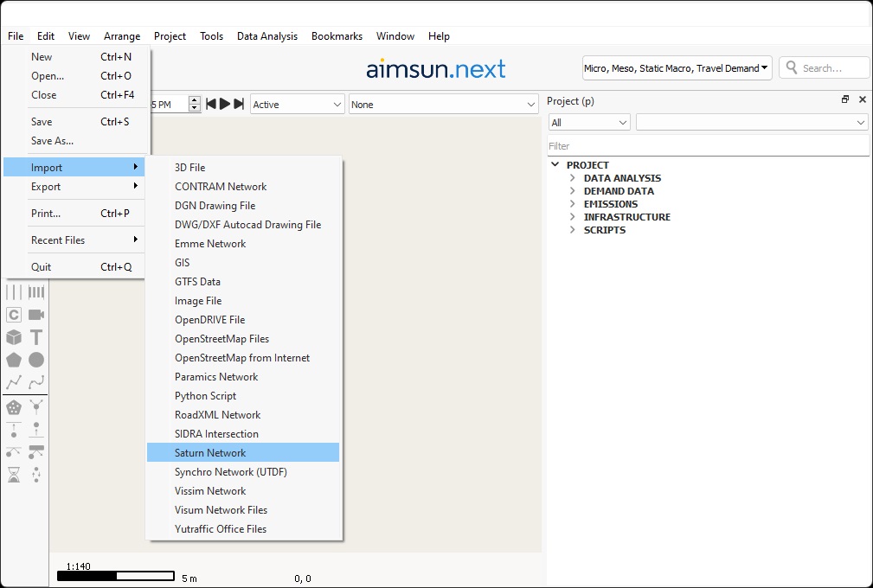Viewport: 873px width, 588px height.
Task: Open the Tools menu
Action: coord(212,36)
